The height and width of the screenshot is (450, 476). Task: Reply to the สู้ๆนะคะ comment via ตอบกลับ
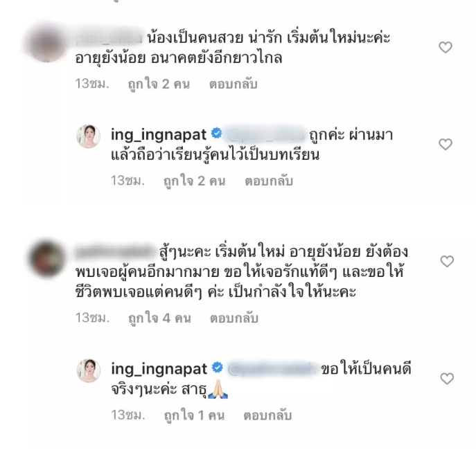[234, 318]
